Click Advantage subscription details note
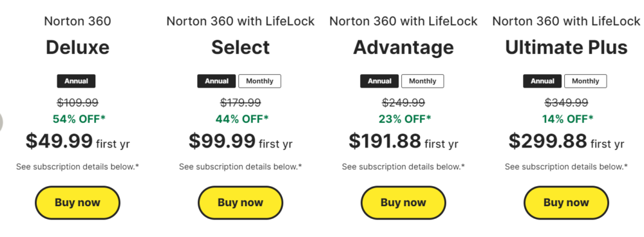 point(403,167)
